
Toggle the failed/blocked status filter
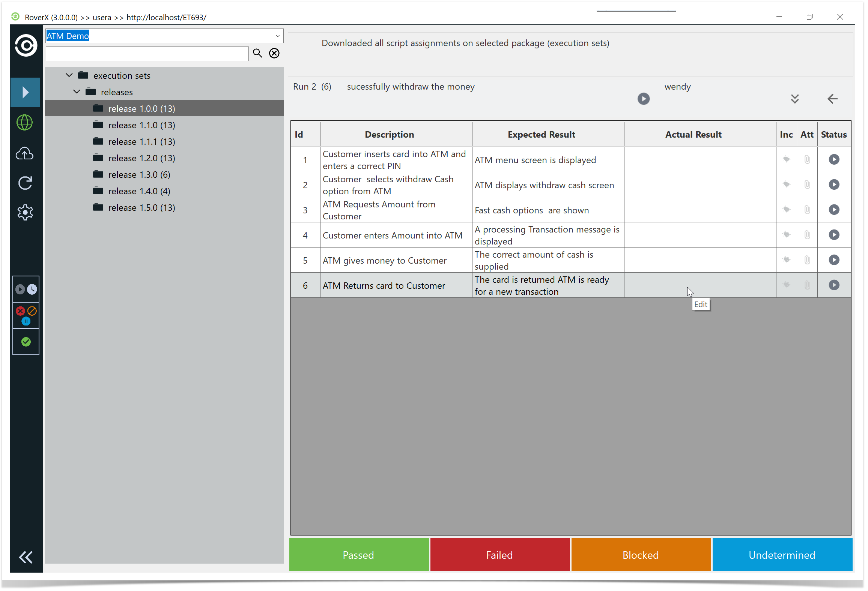(x=26, y=315)
